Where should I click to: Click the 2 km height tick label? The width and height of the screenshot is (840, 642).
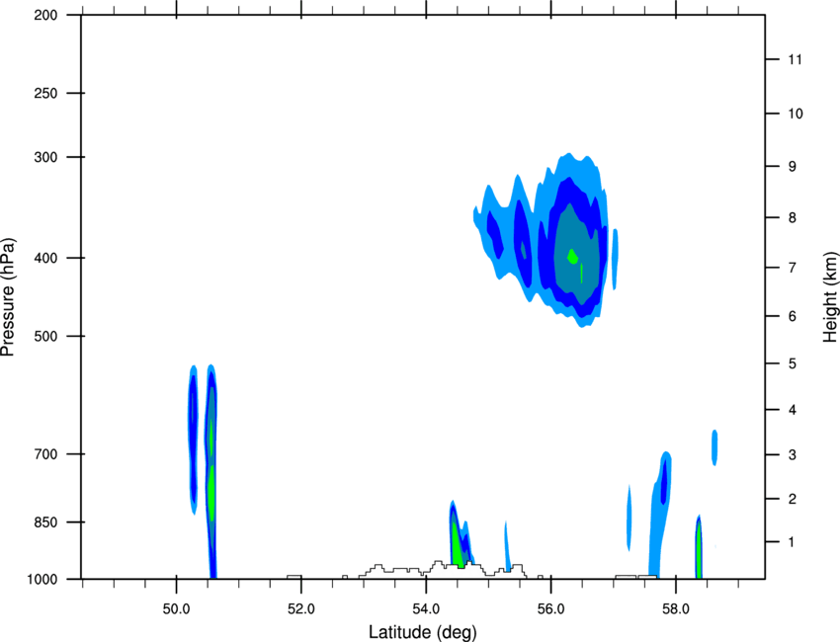coord(793,499)
